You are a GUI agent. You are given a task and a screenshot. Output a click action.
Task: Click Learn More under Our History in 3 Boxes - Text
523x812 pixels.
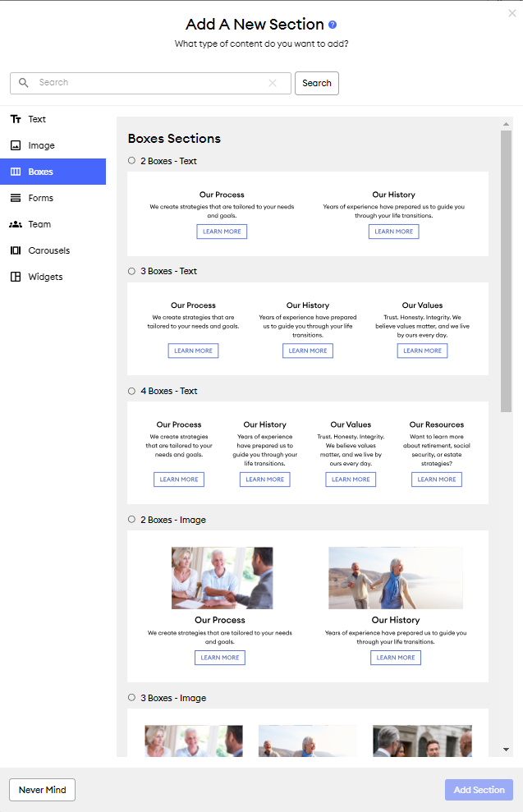coord(308,351)
